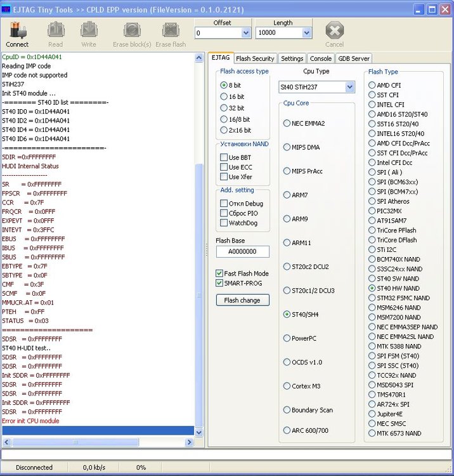Click the Erase block(s) icon
The width and height of the screenshot is (454, 476).
click(132, 30)
